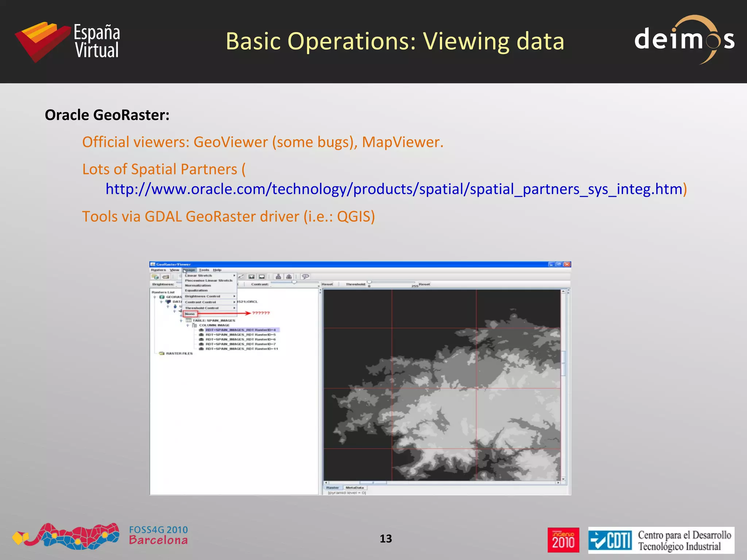Switch to the MetaData tab
The width and height of the screenshot is (747, 560).
pos(355,487)
